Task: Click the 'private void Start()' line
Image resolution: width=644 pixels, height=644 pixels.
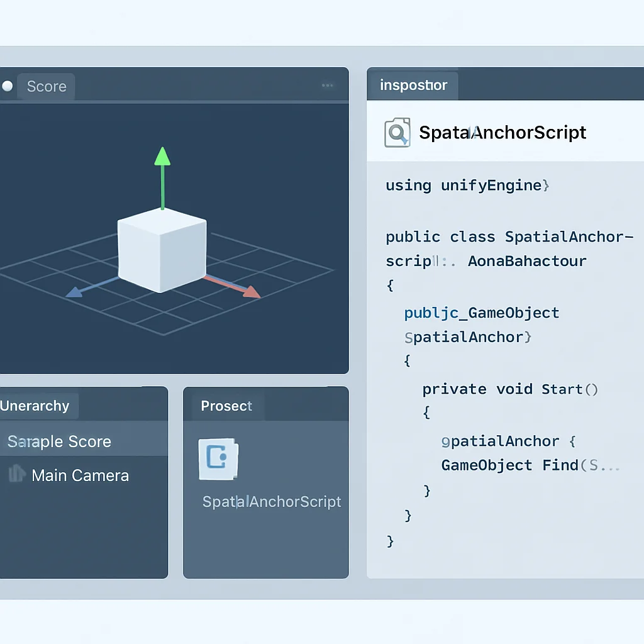Action: [510, 389]
